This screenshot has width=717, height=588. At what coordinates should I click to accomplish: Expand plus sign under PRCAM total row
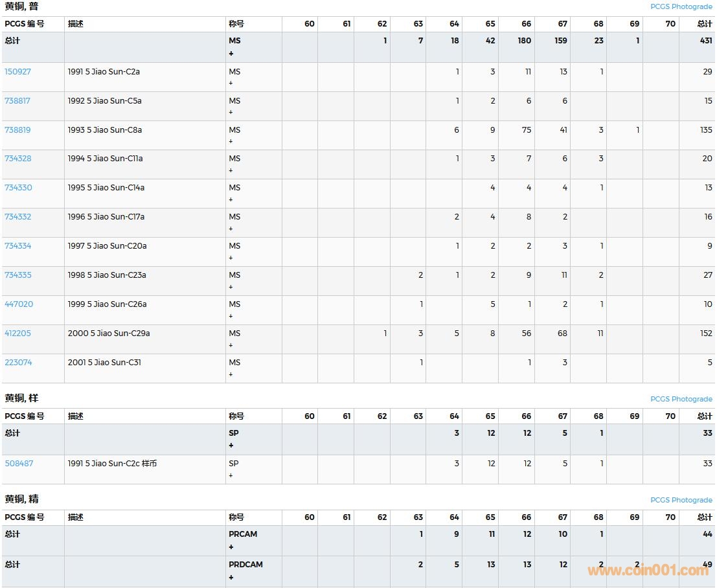(x=231, y=547)
